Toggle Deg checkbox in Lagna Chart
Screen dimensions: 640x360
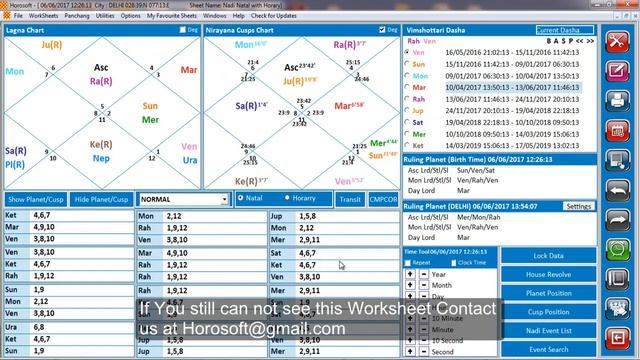[x=183, y=30]
